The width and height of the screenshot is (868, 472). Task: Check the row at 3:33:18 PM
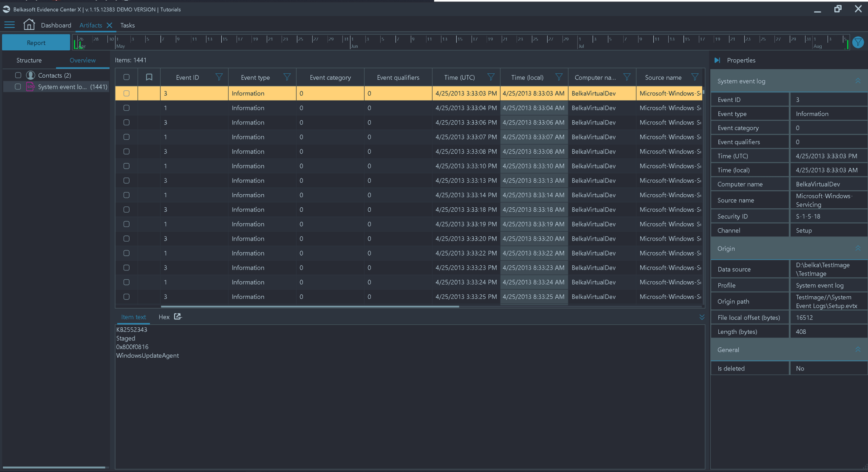pyautogui.click(x=126, y=209)
